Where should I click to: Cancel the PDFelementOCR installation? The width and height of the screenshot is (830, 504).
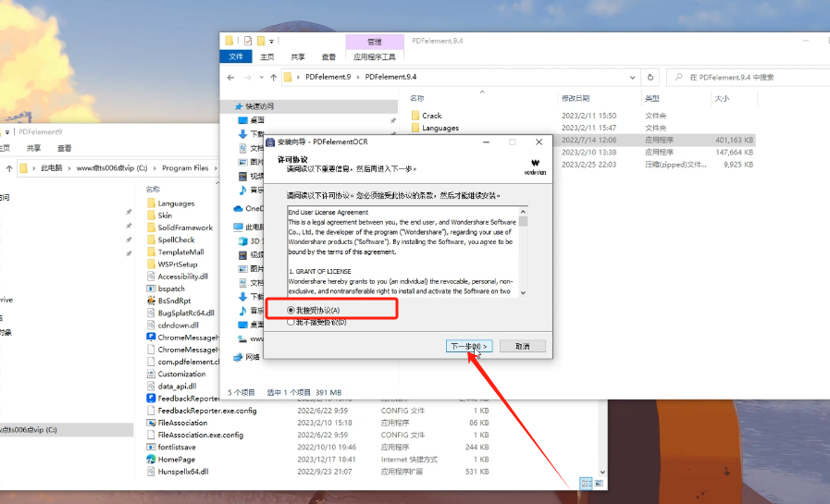pyautogui.click(x=522, y=346)
